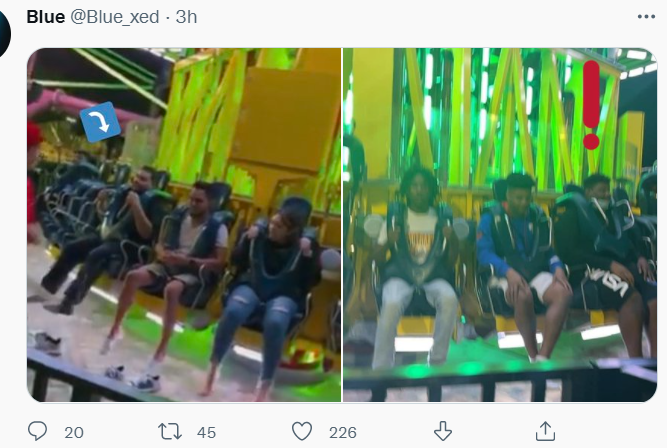Open the right ride photo
Screen dimensions: 667x448
tap(500, 225)
